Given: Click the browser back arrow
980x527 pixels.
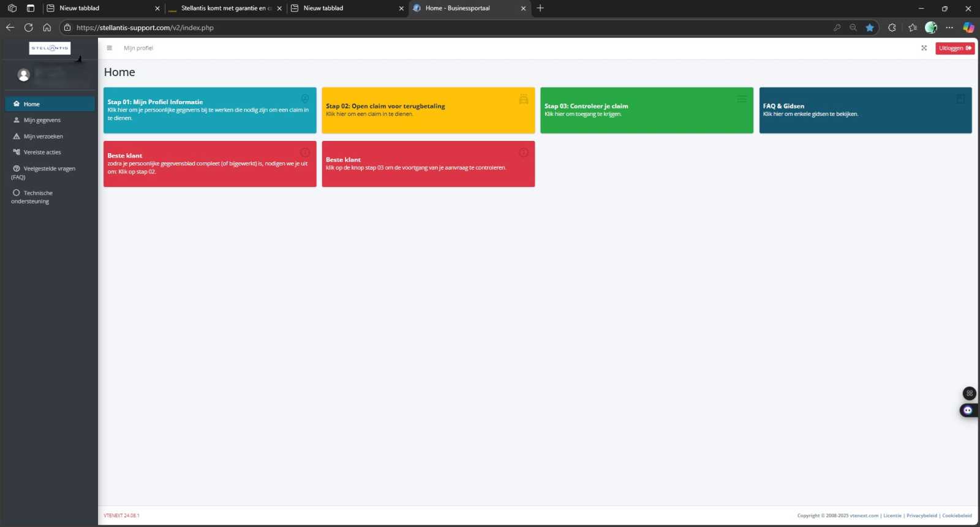Looking at the screenshot, I should click(10, 28).
